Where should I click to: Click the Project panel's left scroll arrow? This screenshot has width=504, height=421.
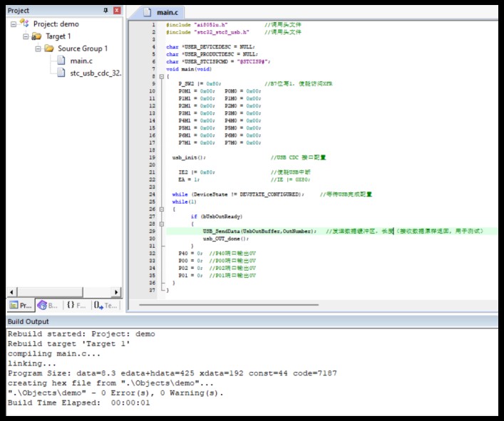click(x=11, y=292)
